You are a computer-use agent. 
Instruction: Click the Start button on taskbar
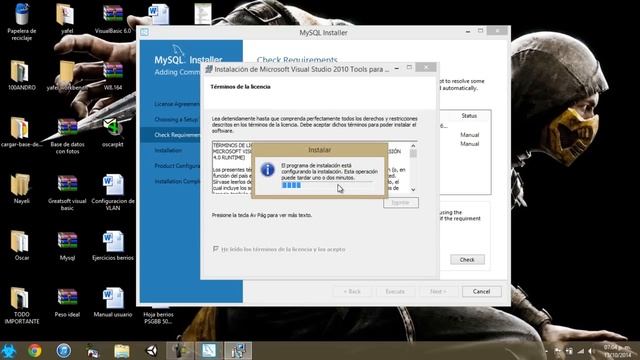tap(8, 351)
